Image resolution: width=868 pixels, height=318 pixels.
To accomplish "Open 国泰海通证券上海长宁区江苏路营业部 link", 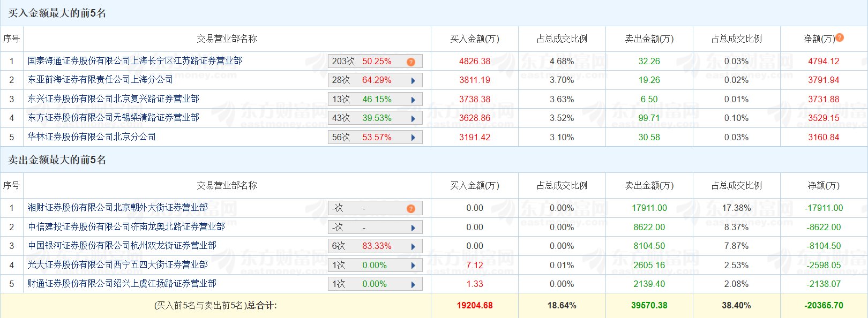I will tap(134, 61).
